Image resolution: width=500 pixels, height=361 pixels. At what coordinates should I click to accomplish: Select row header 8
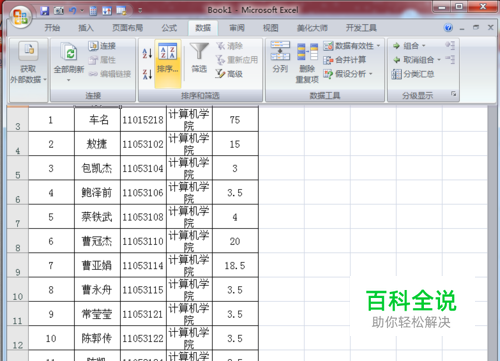[18, 241]
